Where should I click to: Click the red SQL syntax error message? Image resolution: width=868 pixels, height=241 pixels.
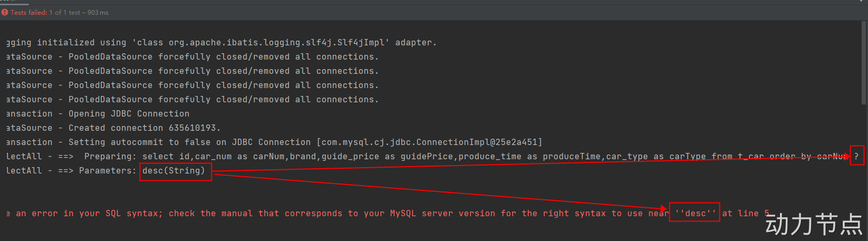[387, 214]
